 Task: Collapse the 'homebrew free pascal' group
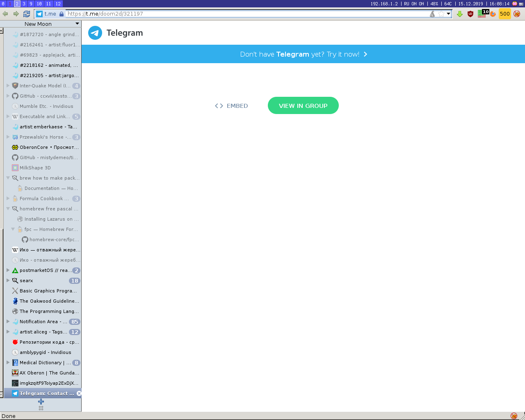point(8,209)
